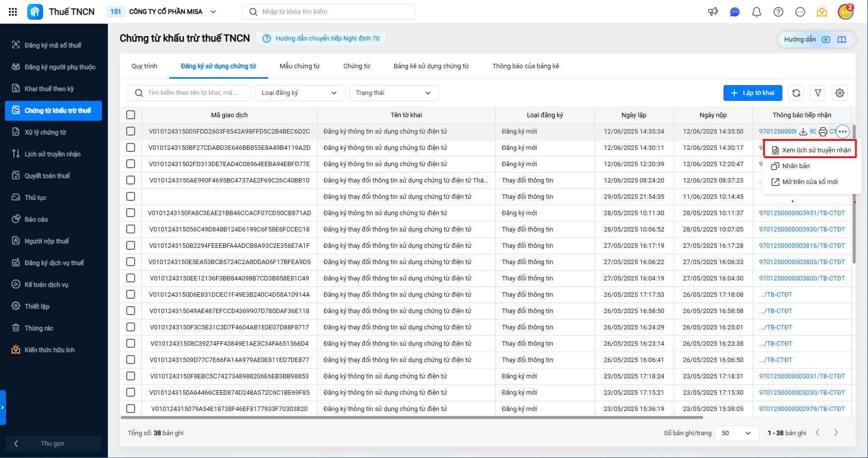Expand the Loại đăng ký dropdown
868x458 pixels.
pos(299,93)
